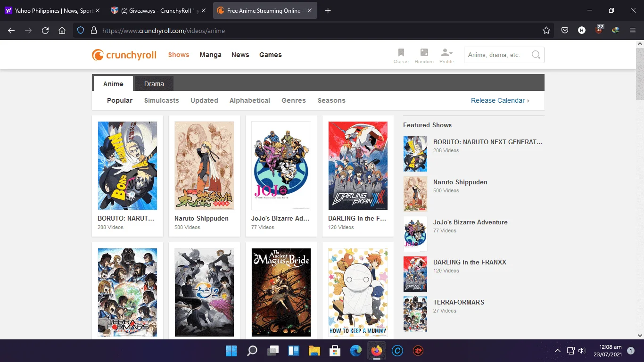The height and width of the screenshot is (362, 644).
Task: Open JoJo's Bizarre Adventure grid poster
Action: point(281,165)
